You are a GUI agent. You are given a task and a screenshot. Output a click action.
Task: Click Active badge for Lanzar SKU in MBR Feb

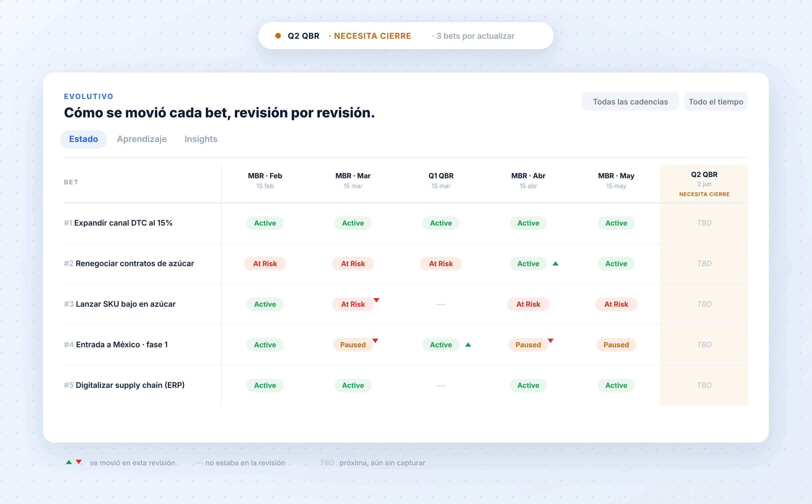coord(265,304)
